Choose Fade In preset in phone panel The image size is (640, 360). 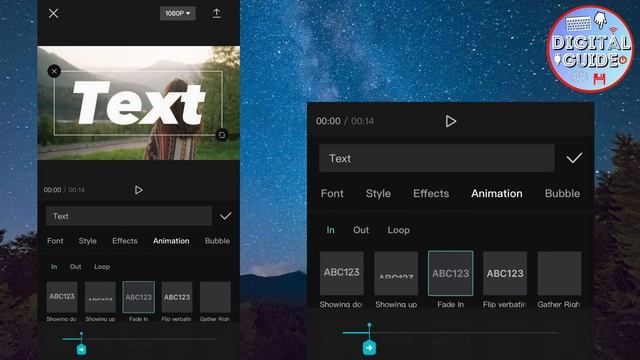(139, 301)
